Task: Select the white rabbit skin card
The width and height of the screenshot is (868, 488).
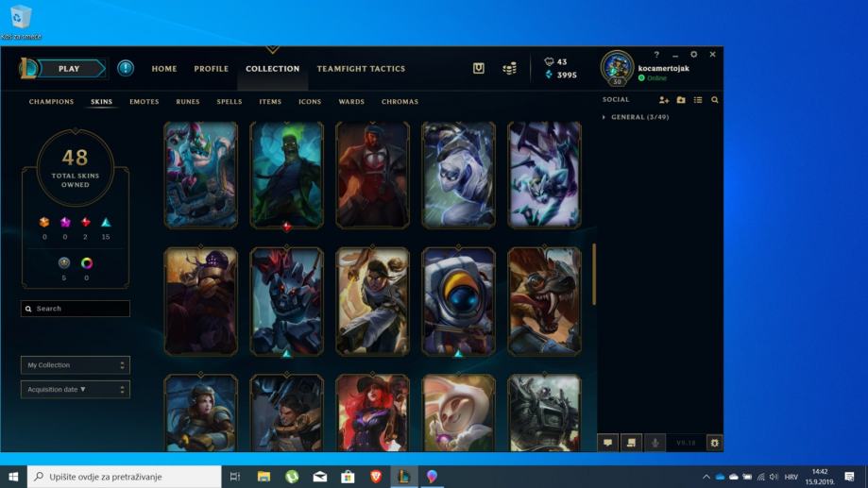Action: 458,412
